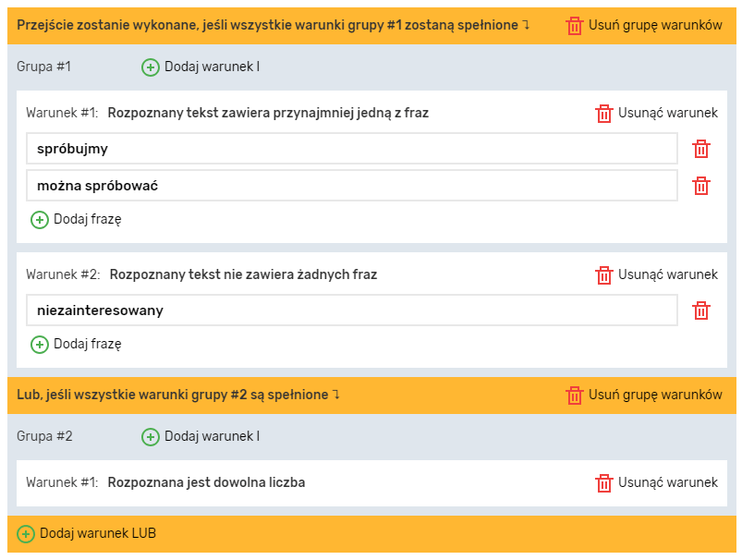Screen dimensions: 742x560
Task: Open condition type 'Rozpoznana jest dowolna liczba'
Action: (x=206, y=482)
